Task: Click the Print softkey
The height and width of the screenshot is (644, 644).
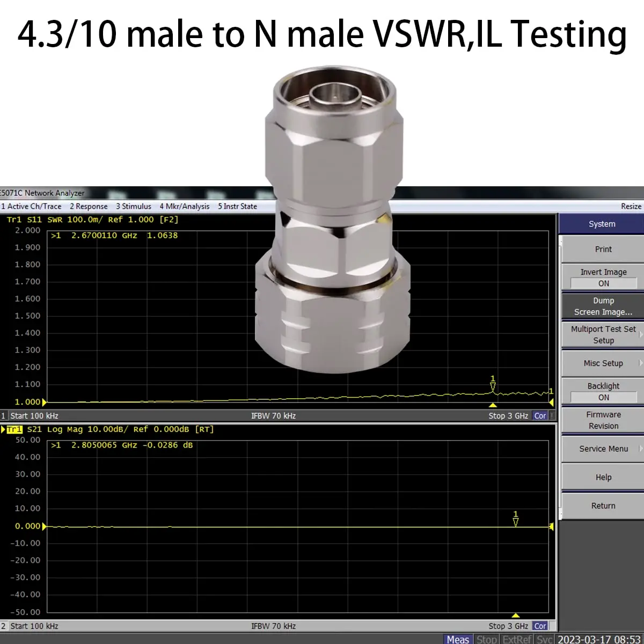Action: click(603, 249)
